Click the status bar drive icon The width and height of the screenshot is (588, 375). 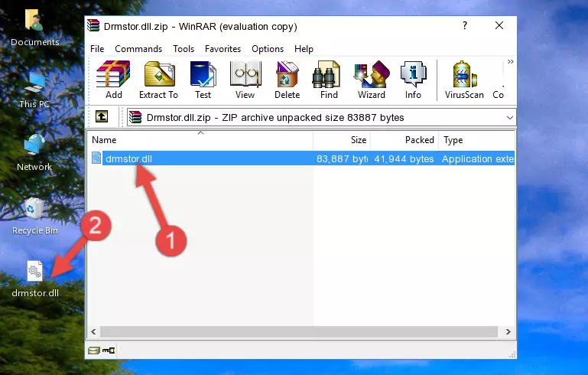pos(94,351)
